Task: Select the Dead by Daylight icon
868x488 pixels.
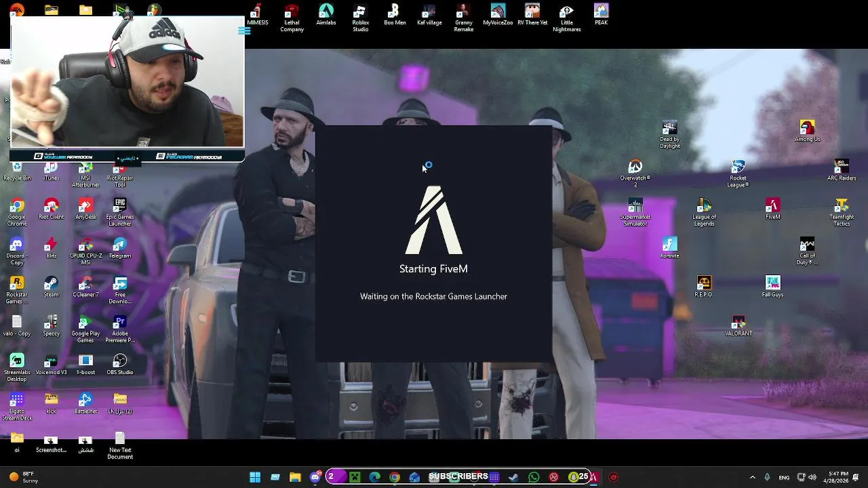Action: 669,135
